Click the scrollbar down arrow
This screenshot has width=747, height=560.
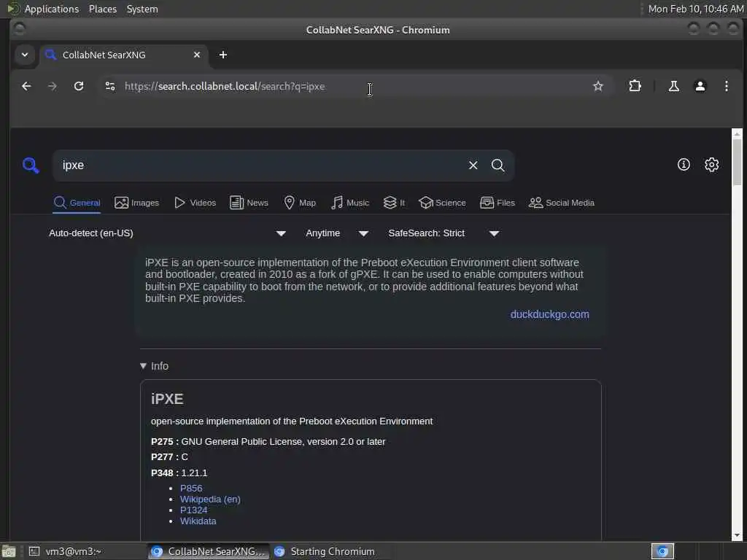(x=737, y=536)
